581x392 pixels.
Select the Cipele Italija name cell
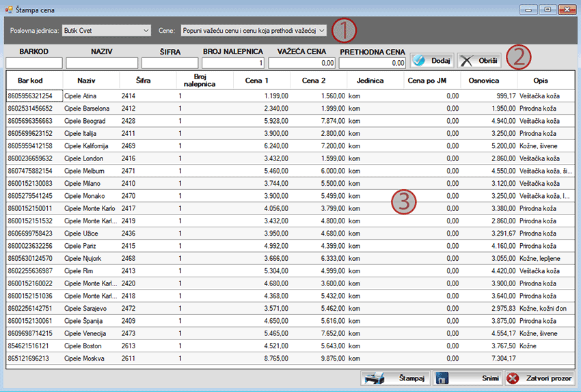pos(91,133)
